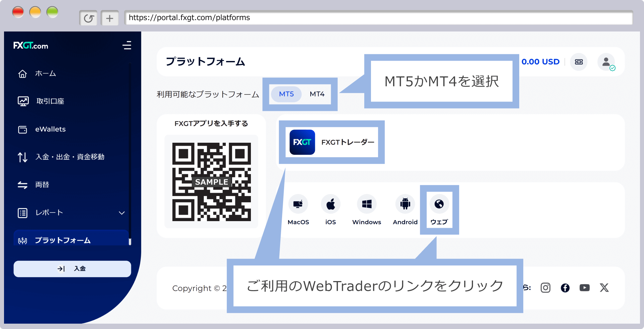The width and height of the screenshot is (644, 329).
Task: Choose the Android robot icon
Action: 405,204
